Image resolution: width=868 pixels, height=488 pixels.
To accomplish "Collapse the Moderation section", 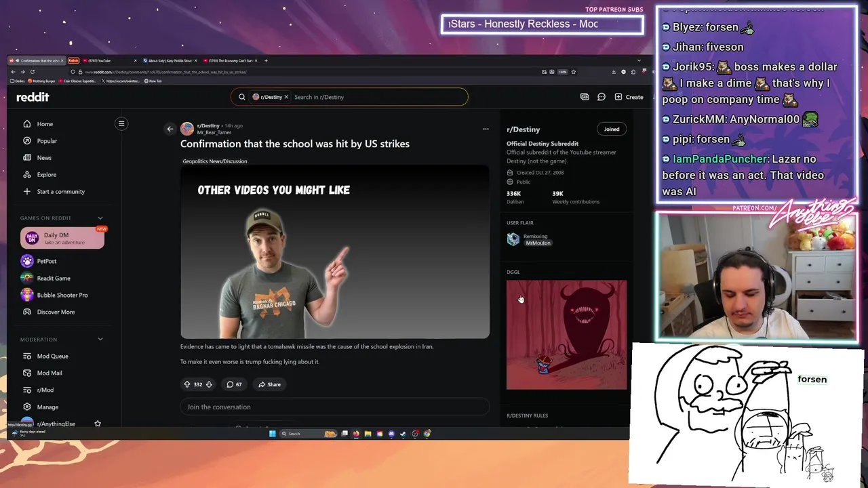I will [x=100, y=340].
